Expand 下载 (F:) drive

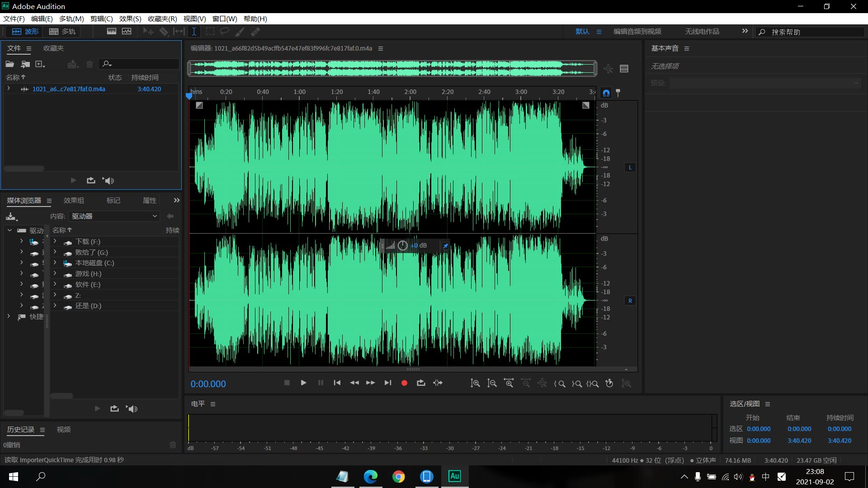tap(55, 241)
